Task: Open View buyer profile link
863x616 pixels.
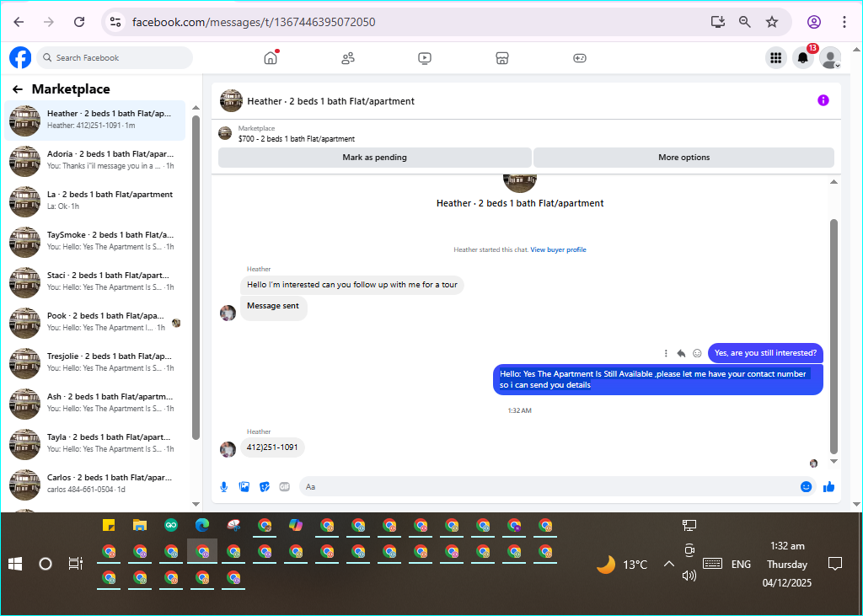Action: (558, 250)
